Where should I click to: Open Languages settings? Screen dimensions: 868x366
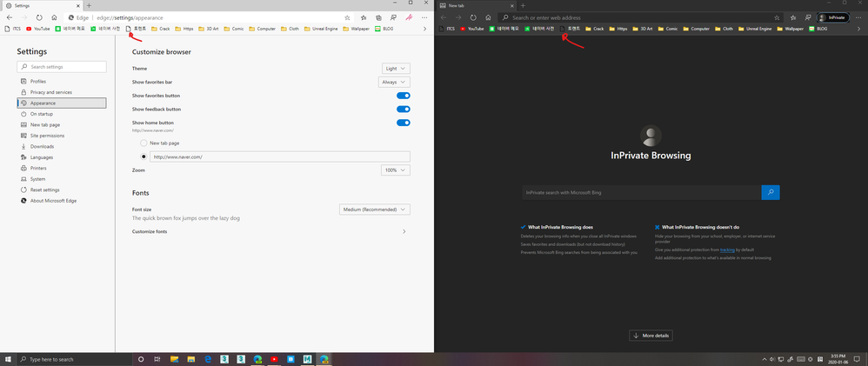coord(62,157)
